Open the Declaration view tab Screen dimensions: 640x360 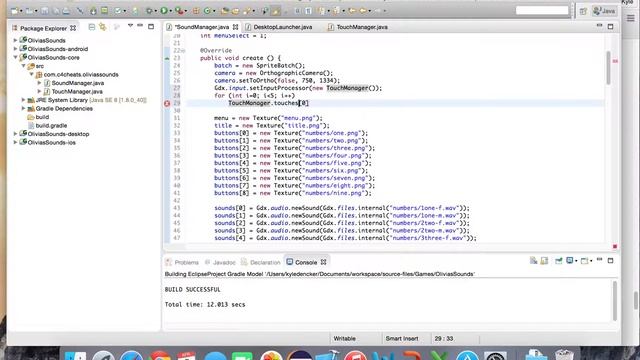[x=261, y=262]
